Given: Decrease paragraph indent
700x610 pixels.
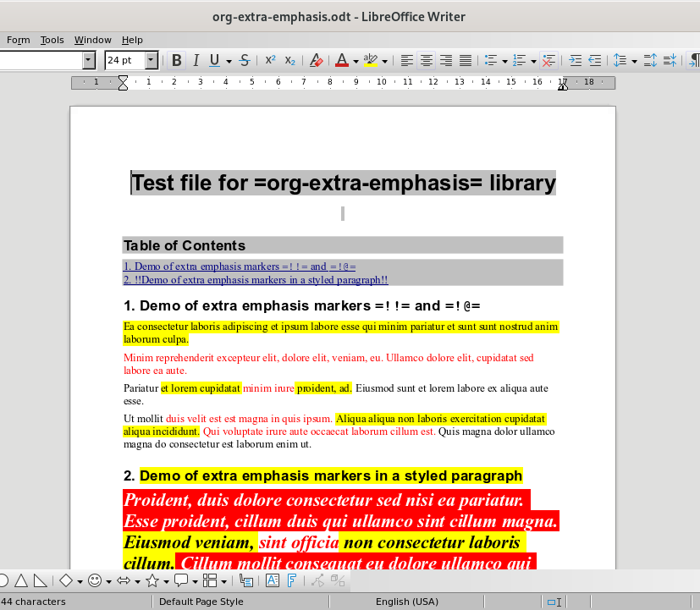Looking at the screenshot, I should click(595, 60).
